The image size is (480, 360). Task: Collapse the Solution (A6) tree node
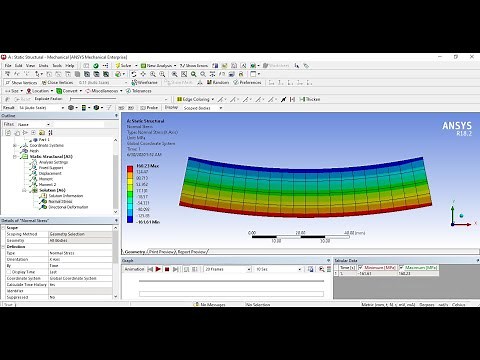[x=24, y=190]
